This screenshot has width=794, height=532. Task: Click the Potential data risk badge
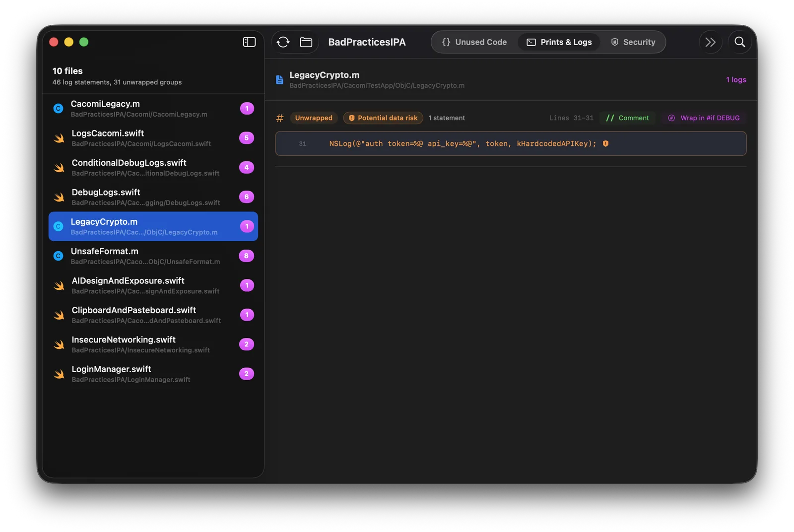click(x=383, y=118)
